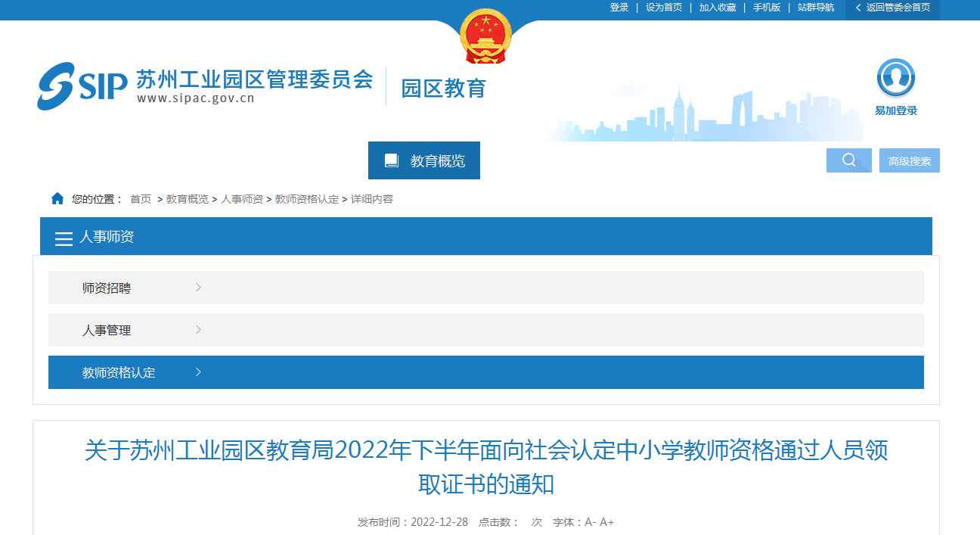Click the 设为首页 link
This screenshot has height=535, width=980.
[664, 8]
